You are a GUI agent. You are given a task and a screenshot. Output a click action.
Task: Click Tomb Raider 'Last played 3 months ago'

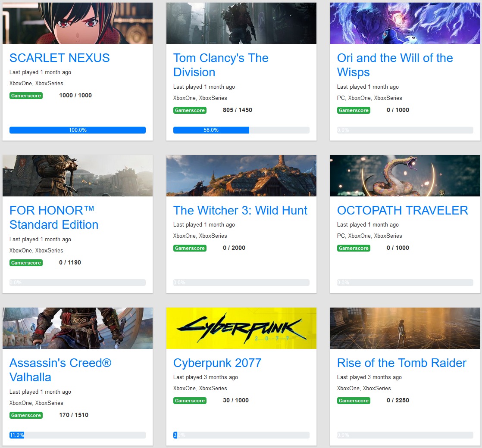click(x=369, y=377)
